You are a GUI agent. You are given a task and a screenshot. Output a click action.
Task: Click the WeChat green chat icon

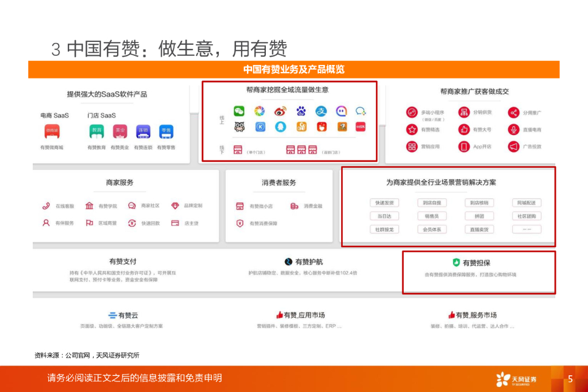[239, 111]
